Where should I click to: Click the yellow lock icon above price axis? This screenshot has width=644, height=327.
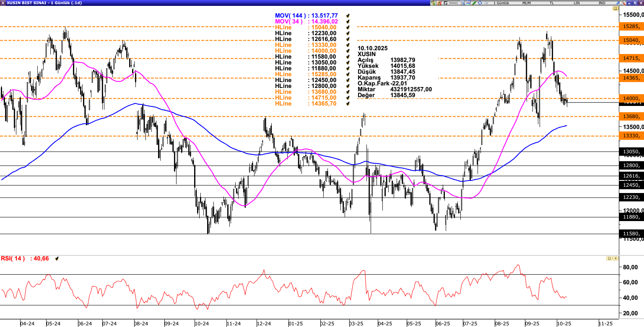pyautogui.click(x=615, y=8)
